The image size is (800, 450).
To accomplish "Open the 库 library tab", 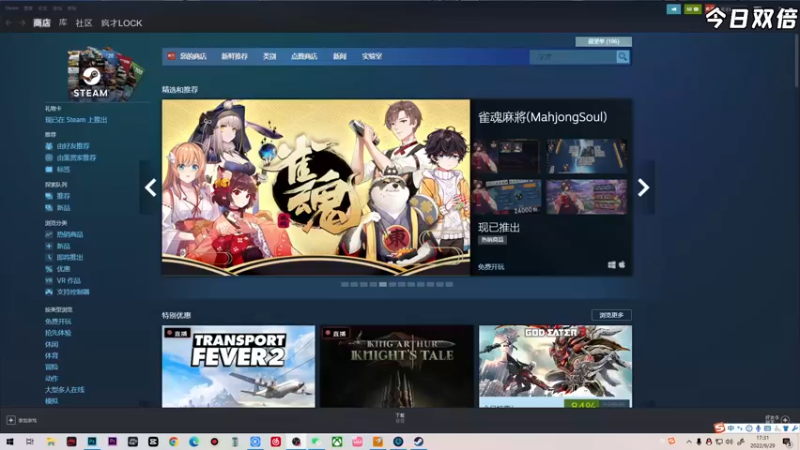I will [63, 23].
